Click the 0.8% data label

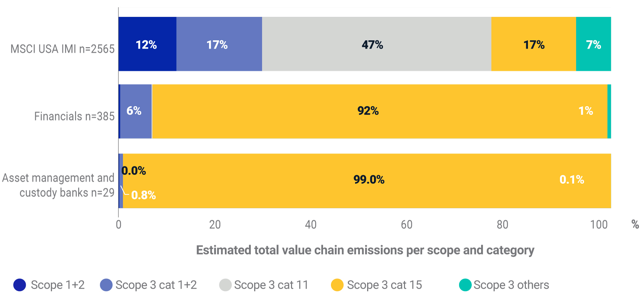144,195
